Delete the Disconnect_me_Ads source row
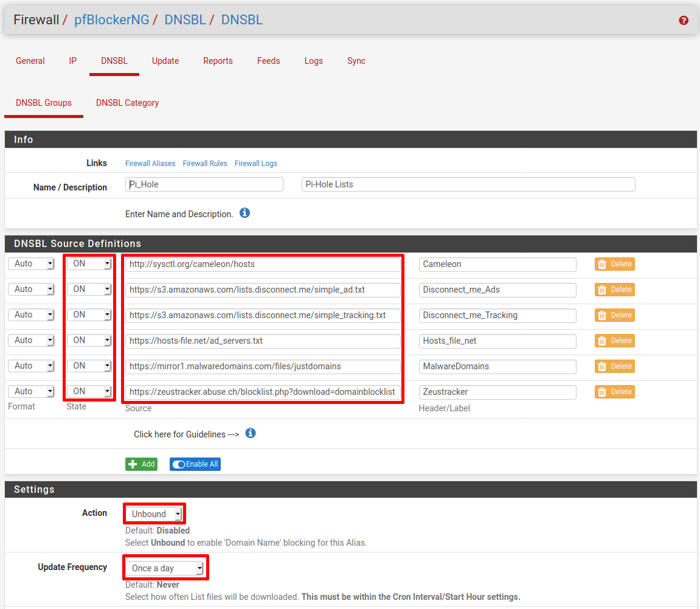 pyautogui.click(x=615, y=290)
